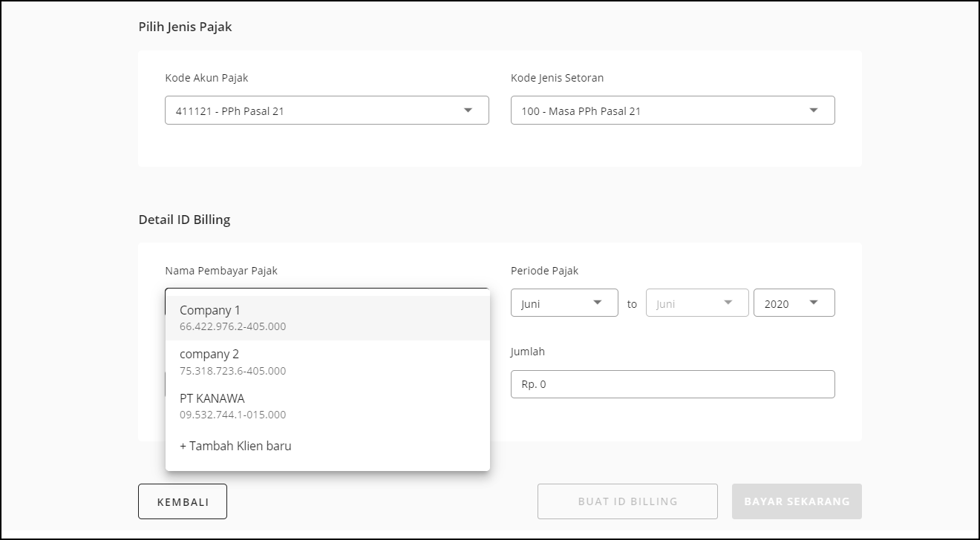Click the arrow on the start month Juni selector
The image size is (980, 540).
pos(598,303)
